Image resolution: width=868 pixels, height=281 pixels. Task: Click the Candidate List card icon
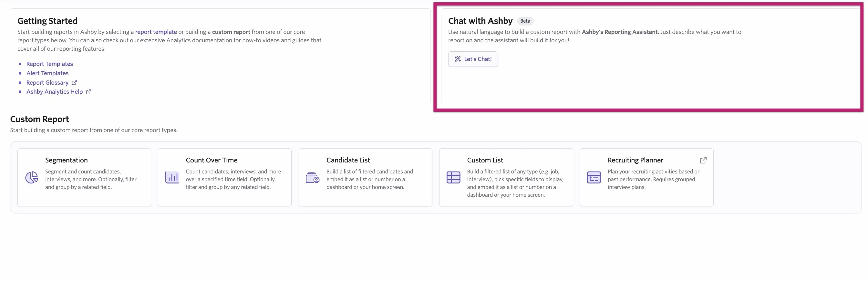(x=312, y=177)
